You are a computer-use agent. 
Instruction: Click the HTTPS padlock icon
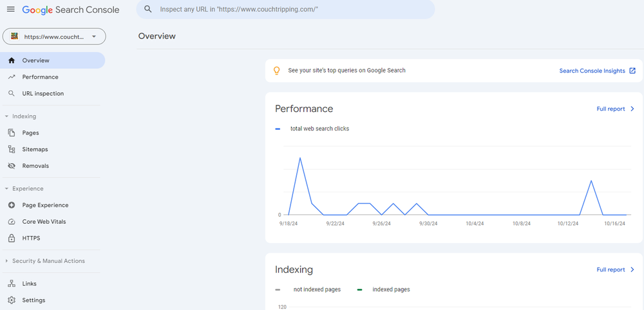[11, 239]
